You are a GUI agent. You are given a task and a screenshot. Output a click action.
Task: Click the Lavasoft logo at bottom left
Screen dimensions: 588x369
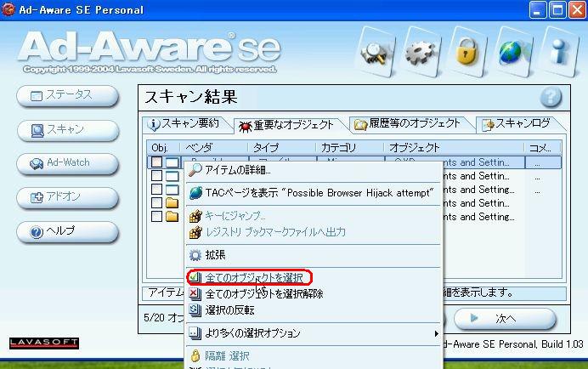[44, 343]
